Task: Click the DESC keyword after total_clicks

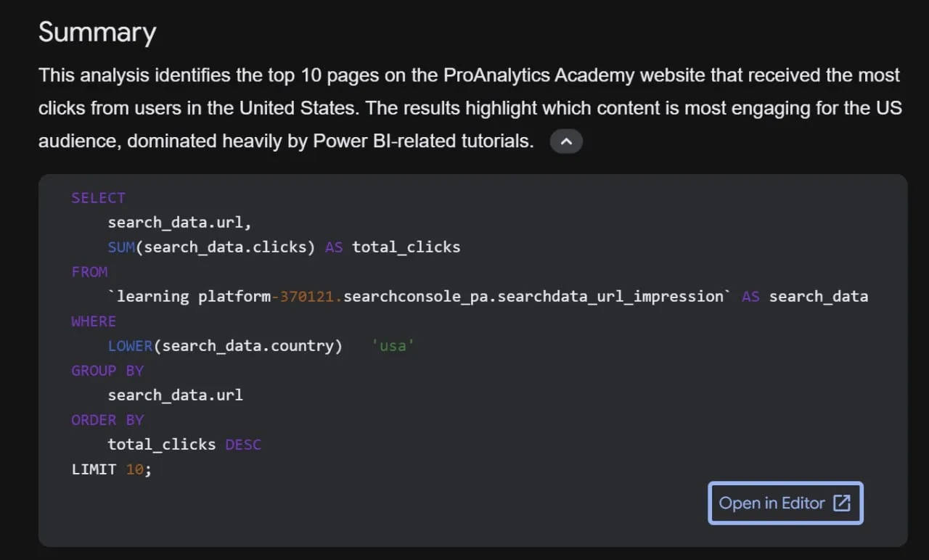Action: [x=243, y=445]
